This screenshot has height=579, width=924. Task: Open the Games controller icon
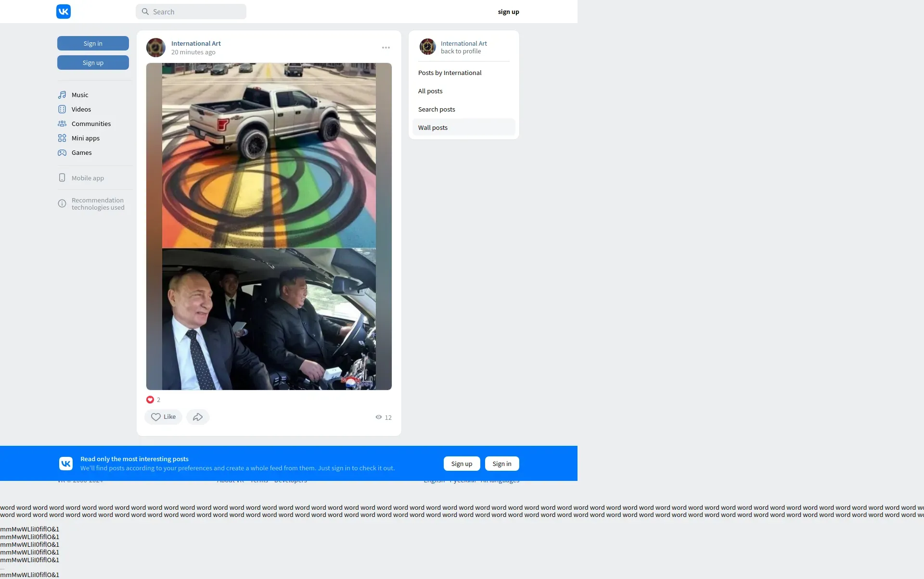[x=62, y=152]
